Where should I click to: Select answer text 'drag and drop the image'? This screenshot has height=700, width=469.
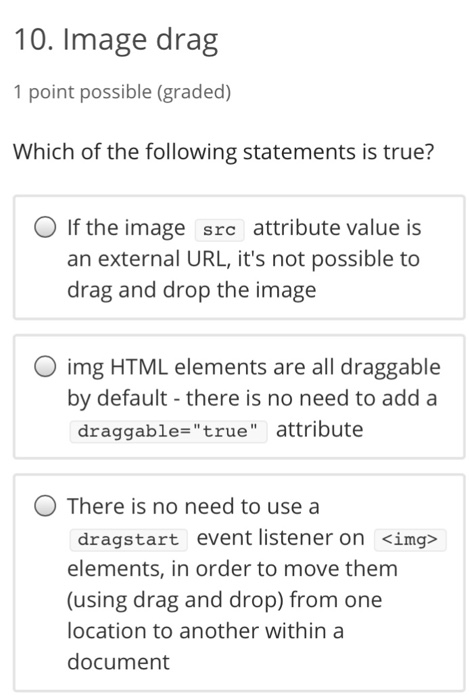(x=191, y=290)
